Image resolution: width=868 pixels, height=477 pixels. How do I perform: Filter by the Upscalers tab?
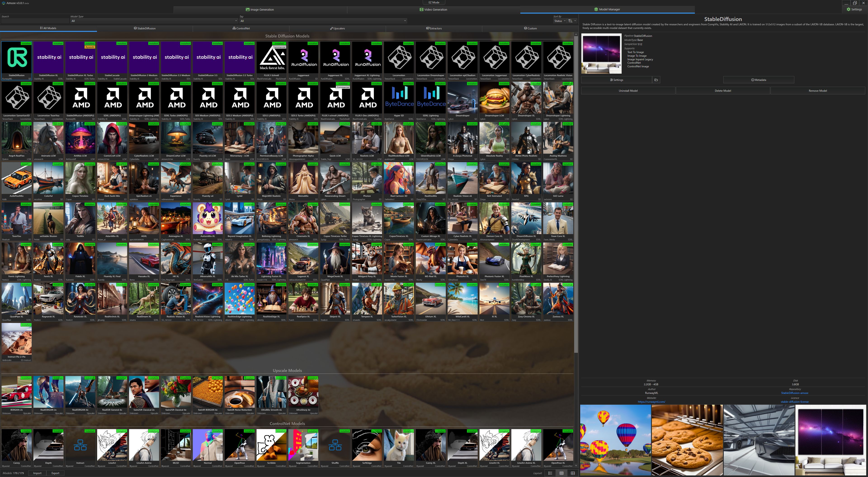pyautogui.click(x=337, y=28)
